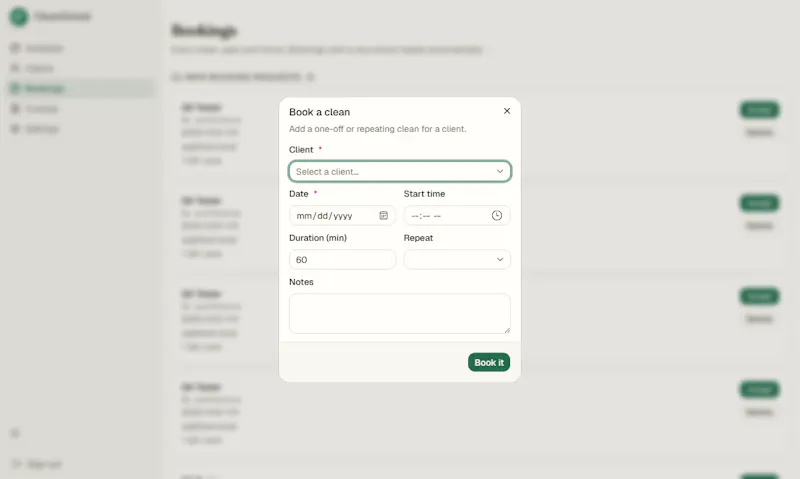Click the Start time label
This screenshot has height=479, width=800.
pos(424,194)
